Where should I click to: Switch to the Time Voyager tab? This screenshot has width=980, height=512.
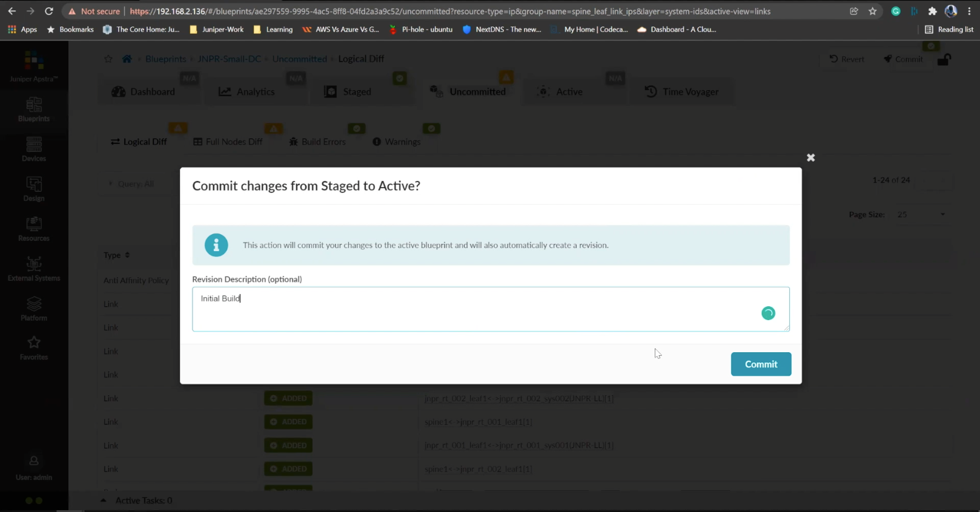pos(682,91)
